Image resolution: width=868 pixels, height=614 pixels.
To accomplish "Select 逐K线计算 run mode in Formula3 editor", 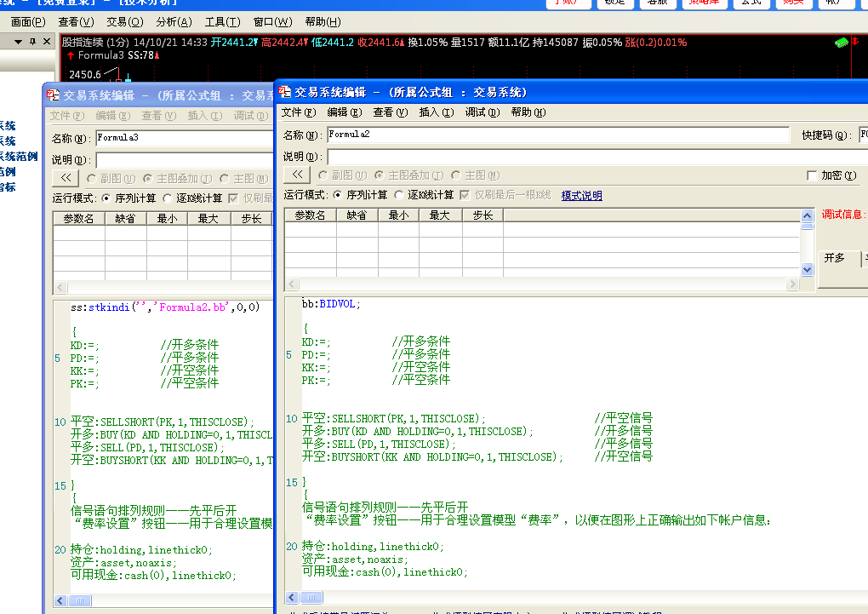I will pyautogui.click(x=167, y=198).
